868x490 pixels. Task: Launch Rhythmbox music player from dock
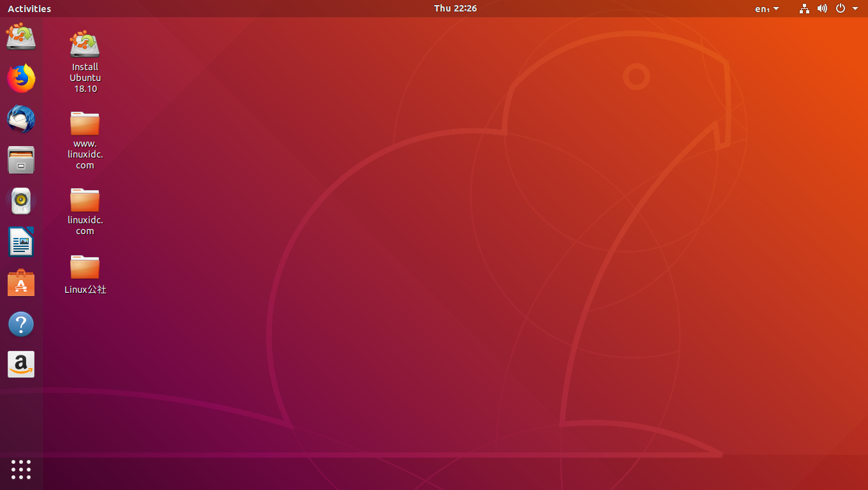[x=21, y=201]
